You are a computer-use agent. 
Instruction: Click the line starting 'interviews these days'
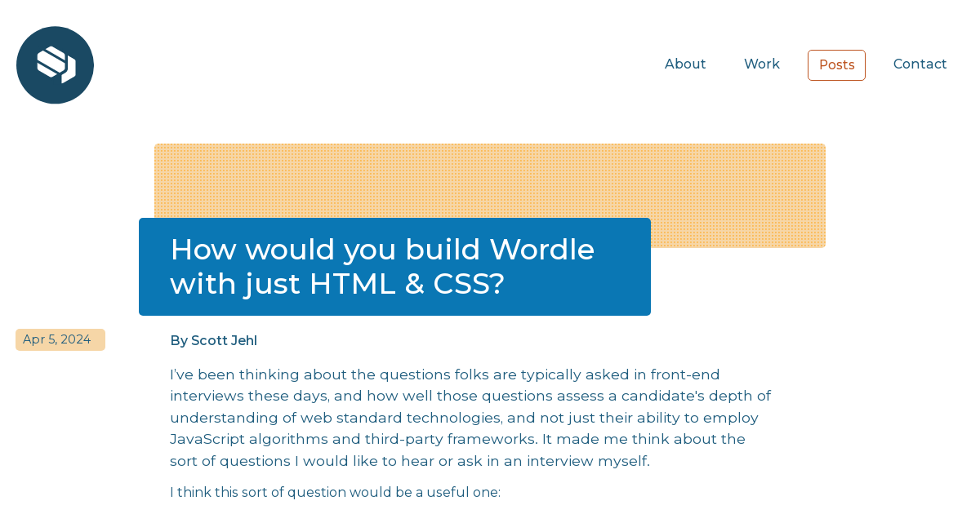click(470, 396)
